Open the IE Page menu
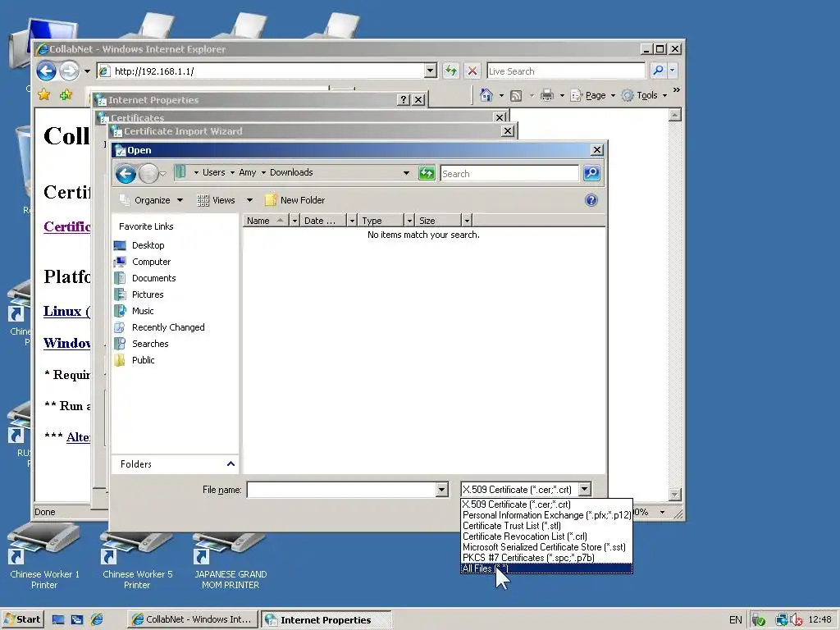Screen dimensions: 840x630 tap(592, 95)
